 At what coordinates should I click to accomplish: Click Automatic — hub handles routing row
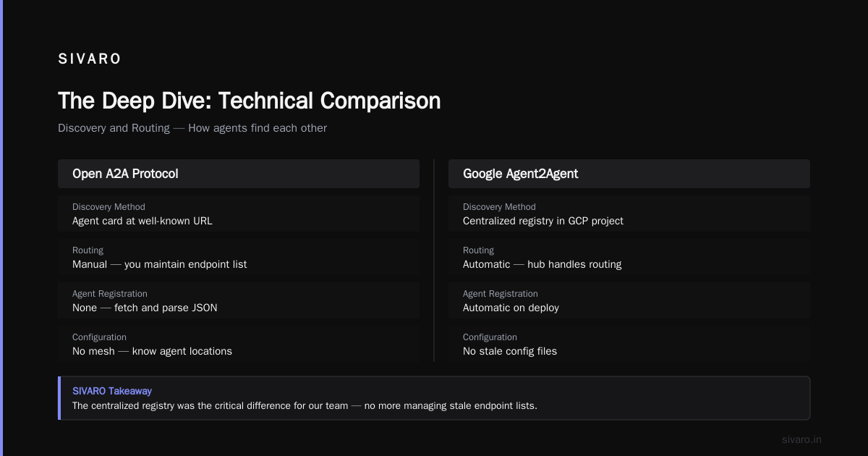pyautogui.click(x=629, y=257)
